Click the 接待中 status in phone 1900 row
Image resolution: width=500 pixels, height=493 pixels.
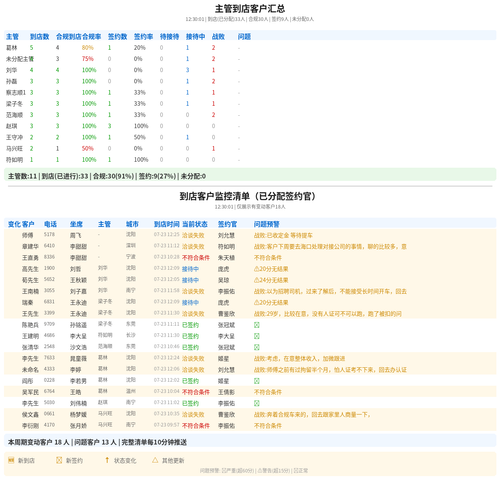[190, 269]
